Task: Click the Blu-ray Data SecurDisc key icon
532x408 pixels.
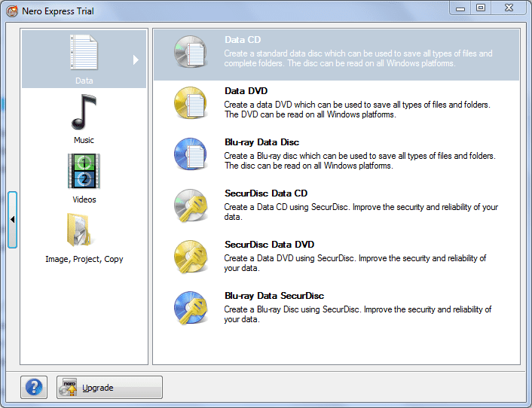Action: pos(191,308)
